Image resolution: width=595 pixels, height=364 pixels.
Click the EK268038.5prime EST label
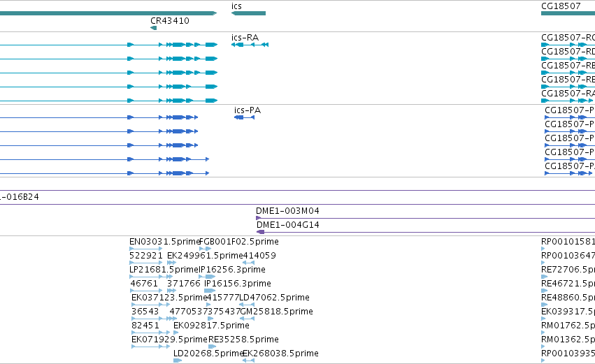pyautogui.click(x=280, y=354)
